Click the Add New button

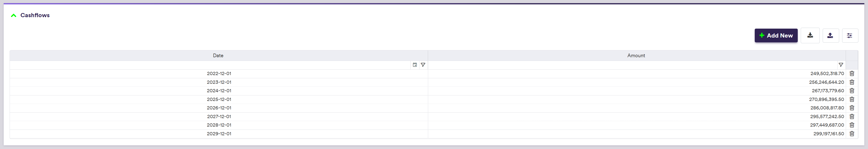point(776,35)
